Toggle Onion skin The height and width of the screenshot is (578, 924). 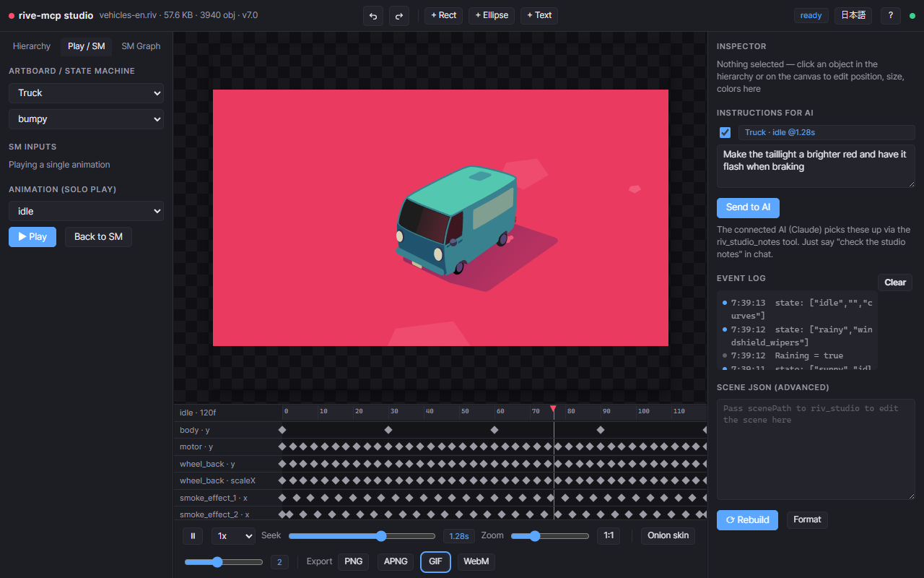pyautogui.click(x=668, y=536)
